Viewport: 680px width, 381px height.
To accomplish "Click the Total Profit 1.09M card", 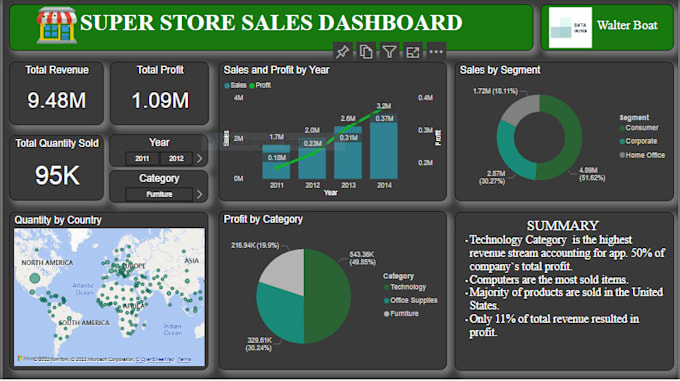I will pyautogui.click(x=160, y=93).
